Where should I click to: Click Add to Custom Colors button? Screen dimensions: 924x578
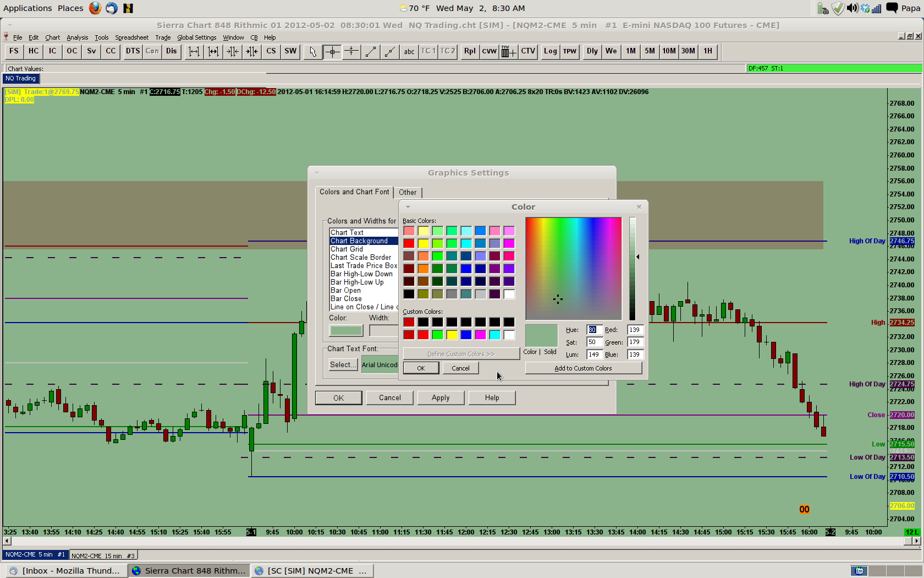click(x=583, y=368)
